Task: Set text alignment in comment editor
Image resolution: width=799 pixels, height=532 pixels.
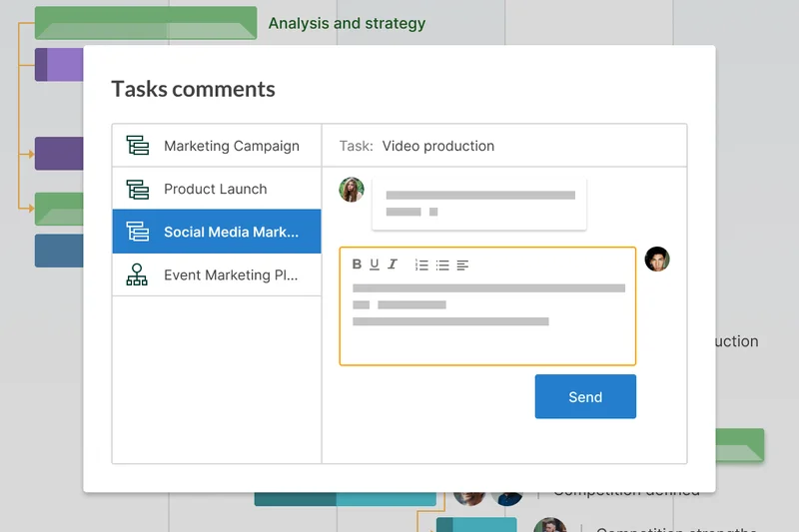Action: 462,265
